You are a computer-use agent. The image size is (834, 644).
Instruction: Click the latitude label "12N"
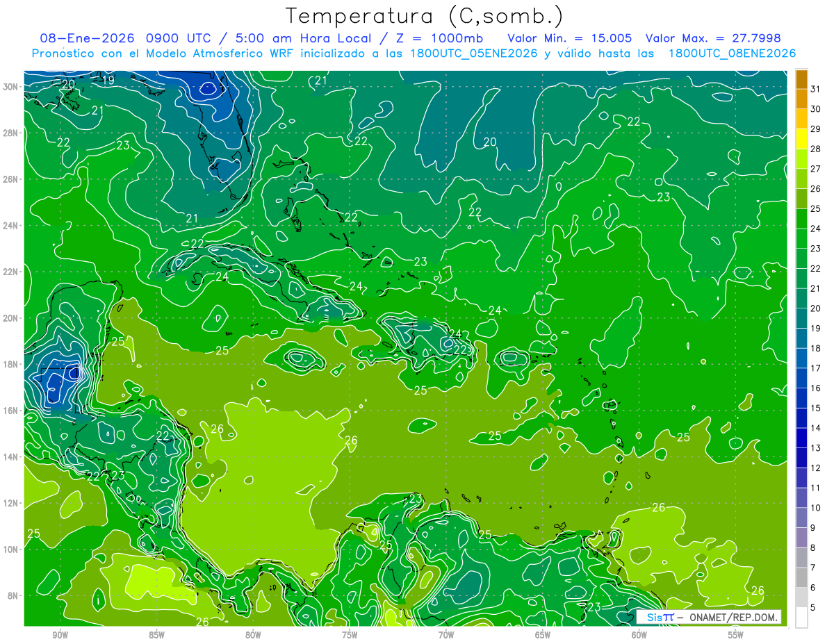click(x=10, y=503)
